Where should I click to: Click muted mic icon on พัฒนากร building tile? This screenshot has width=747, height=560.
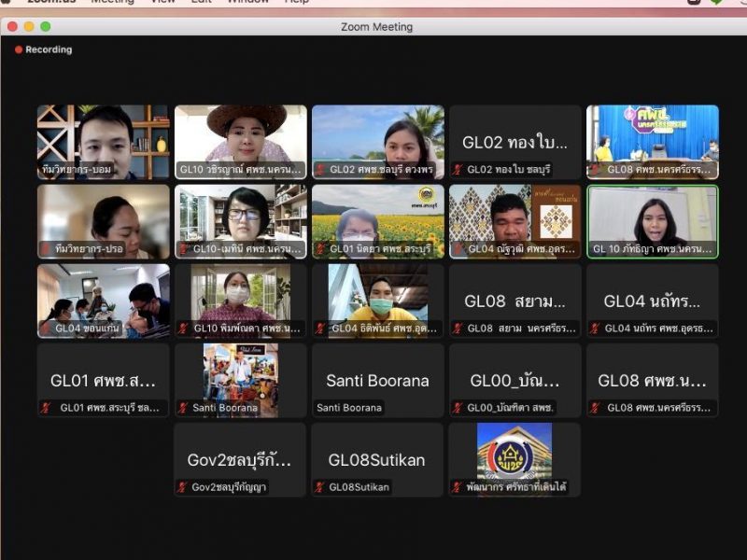458,487
